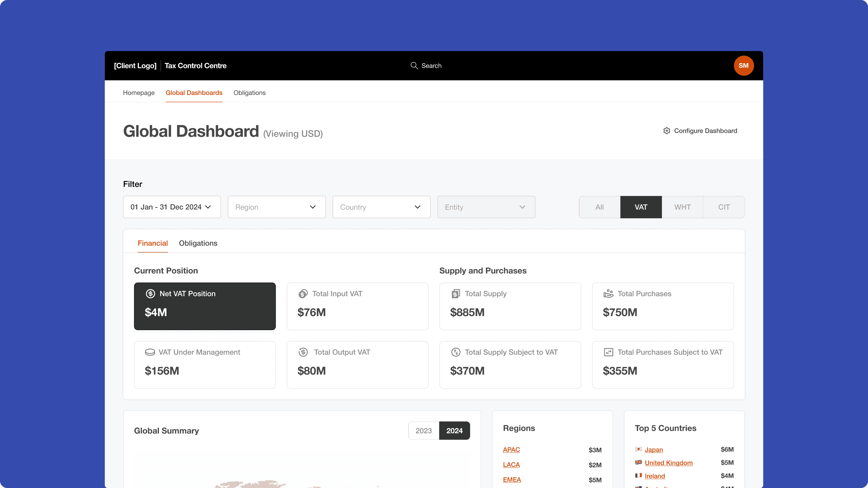Select the Net VAT Position card
The height and width of the screenshot is (488, 868).
(x=205, y=306)
